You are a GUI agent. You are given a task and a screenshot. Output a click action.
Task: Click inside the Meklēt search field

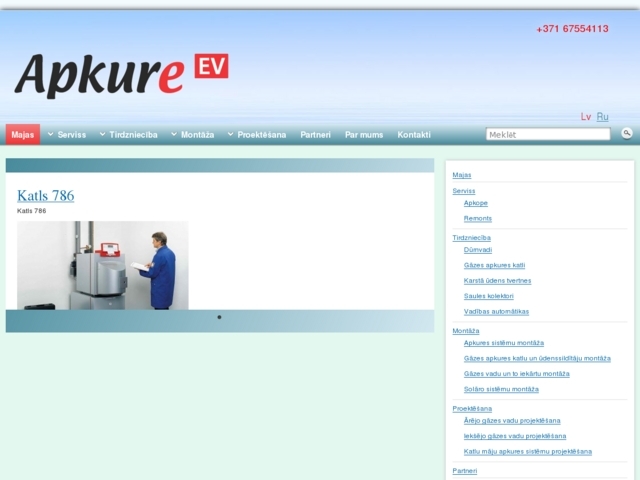548,134
